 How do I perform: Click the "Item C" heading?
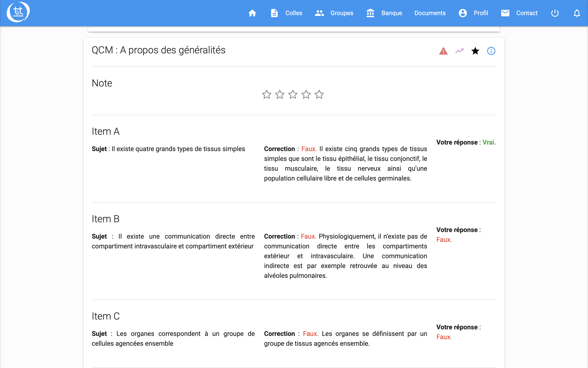106,316
